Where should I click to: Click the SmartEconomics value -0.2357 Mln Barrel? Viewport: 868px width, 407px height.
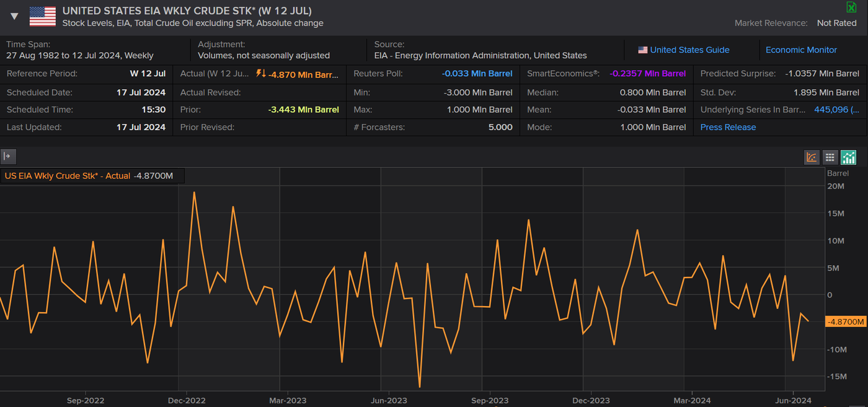click(647, 74)
